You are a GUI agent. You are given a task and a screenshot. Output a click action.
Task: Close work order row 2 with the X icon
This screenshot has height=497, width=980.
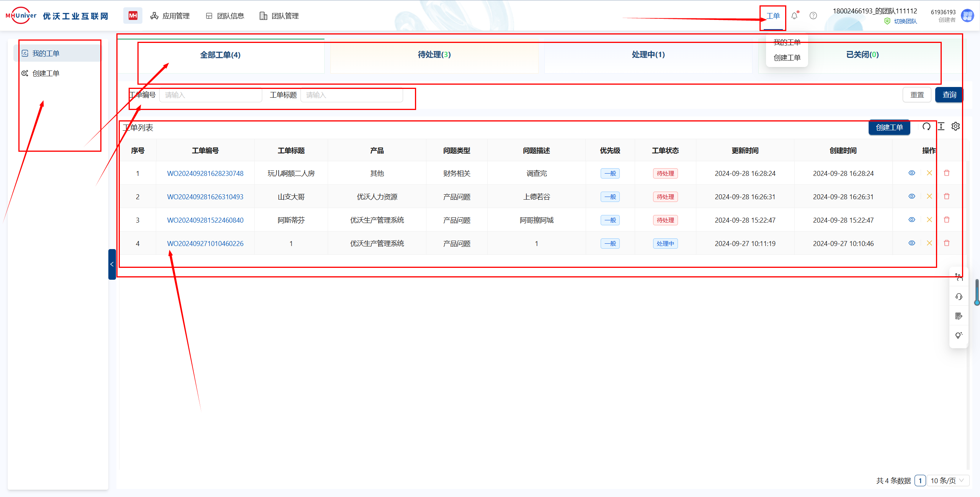(x=929, y=196)
